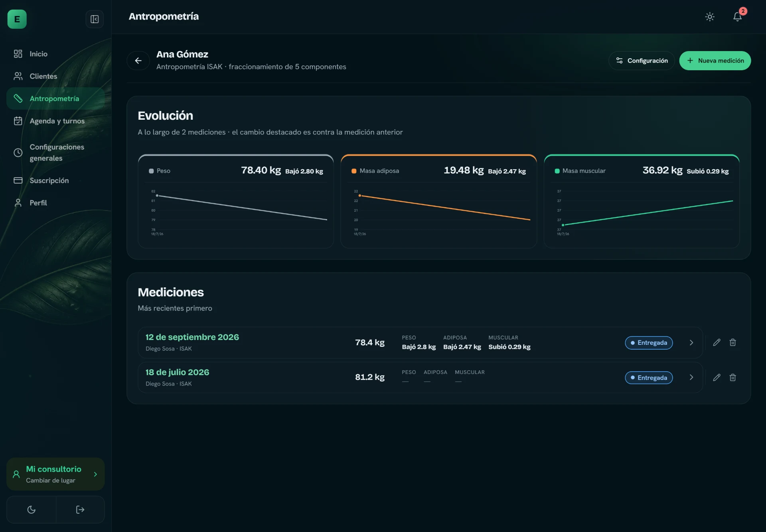Click the Ana Gómez heading
The width and height of the screenshot is (766, 532).
coord(182,54)
